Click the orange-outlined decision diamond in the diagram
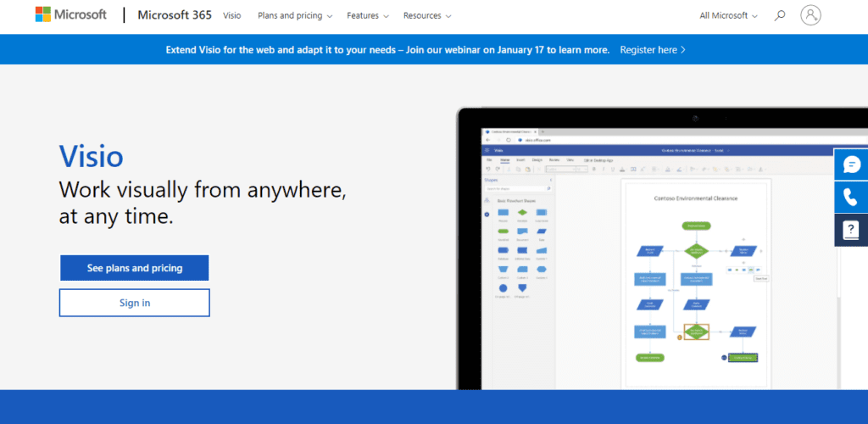The height and width of the screenshot is (424, 868). (696, 332)
